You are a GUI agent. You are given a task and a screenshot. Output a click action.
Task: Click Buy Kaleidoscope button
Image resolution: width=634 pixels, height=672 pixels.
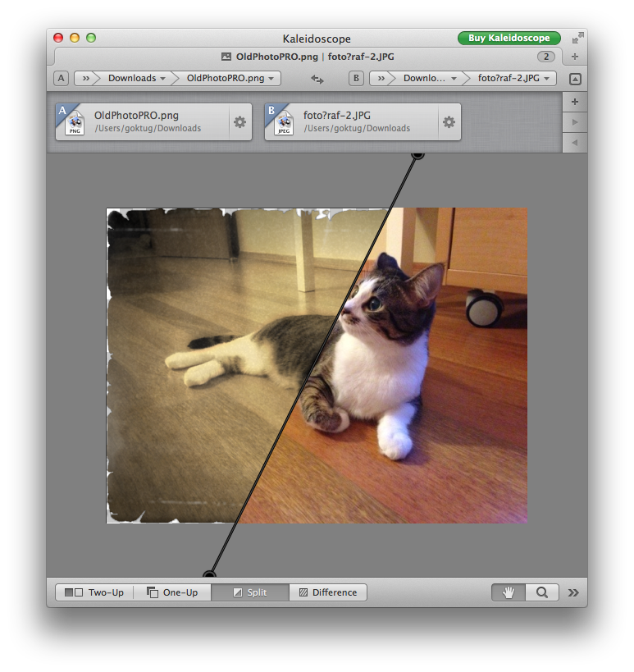[509, 38]
